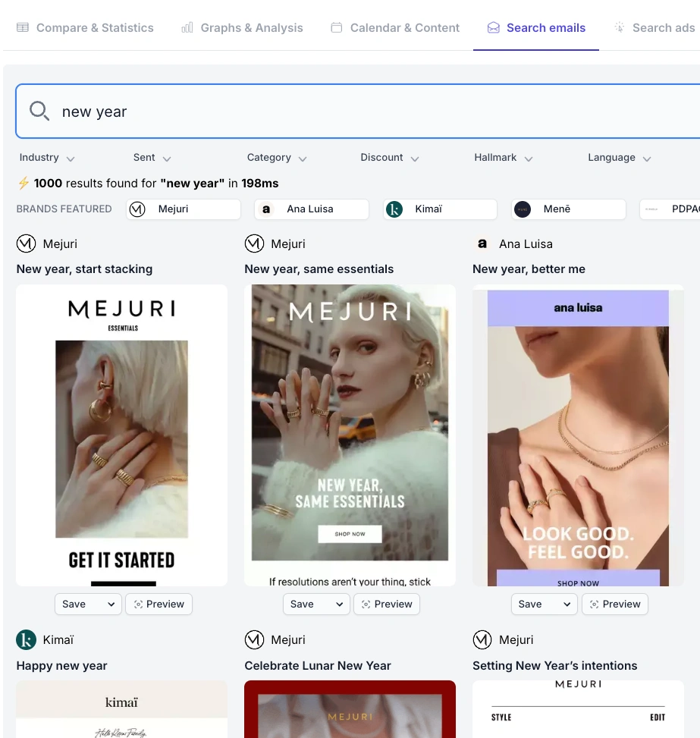700x738 pixels.
Task: Click the eye icon inside the first Preview button
Action: coord(137,604)
